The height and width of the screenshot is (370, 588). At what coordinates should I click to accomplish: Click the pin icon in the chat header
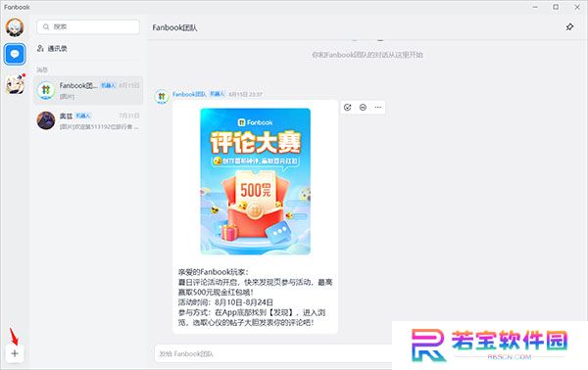[x=569, y=27]
